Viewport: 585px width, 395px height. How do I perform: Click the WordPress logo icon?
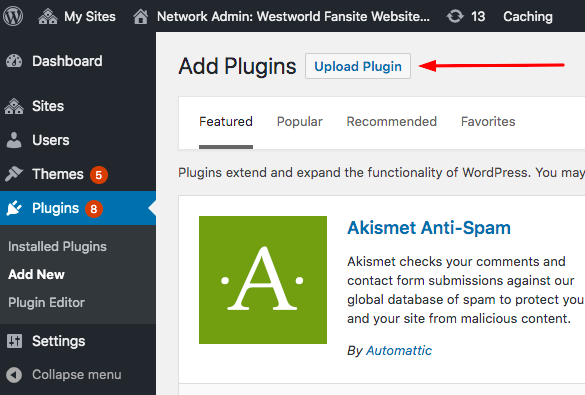pos(13,16)
